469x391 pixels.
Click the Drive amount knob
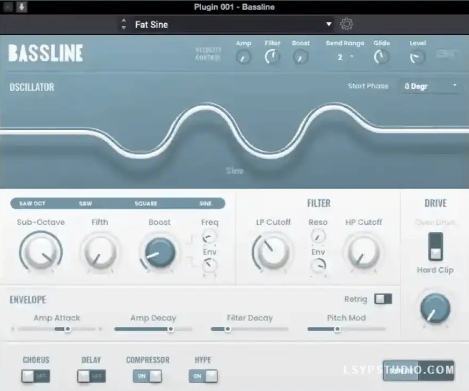pos(435,308)
